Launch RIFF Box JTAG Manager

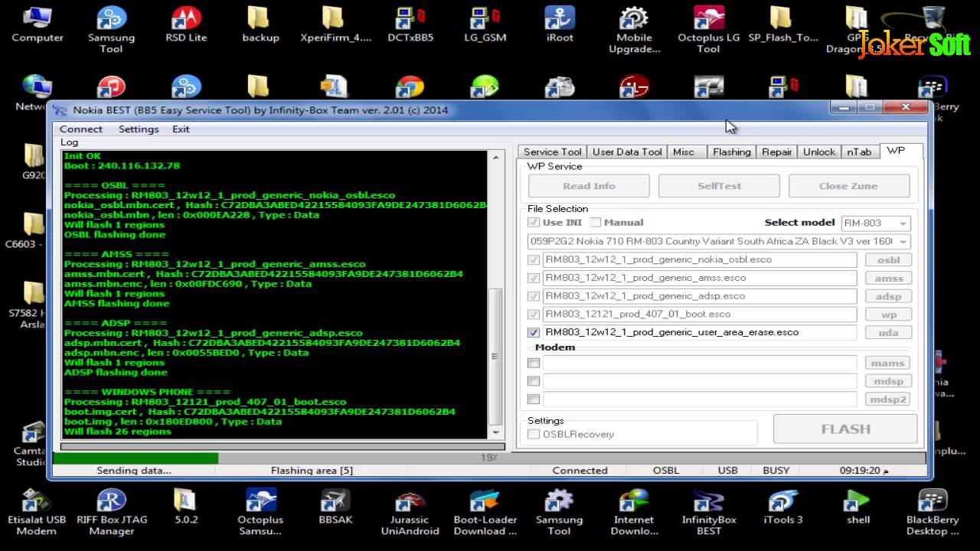click(111, 511)
